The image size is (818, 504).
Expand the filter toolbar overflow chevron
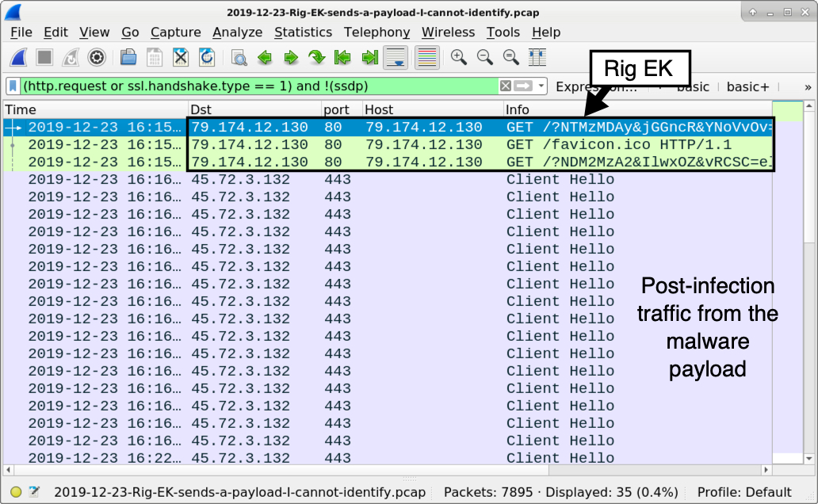point(808,87)
